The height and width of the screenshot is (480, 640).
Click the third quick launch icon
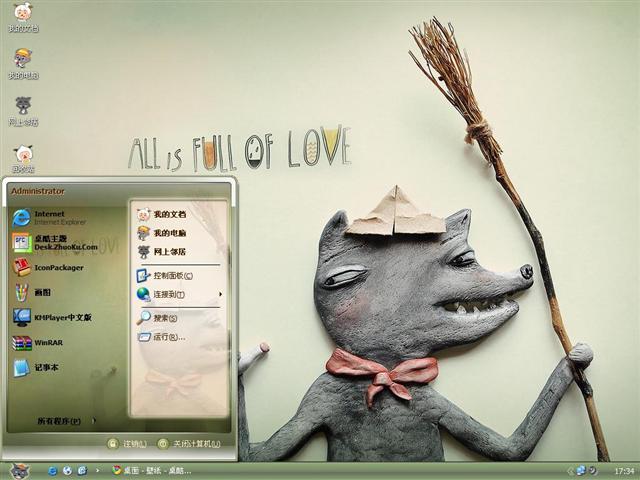(82, 471)
